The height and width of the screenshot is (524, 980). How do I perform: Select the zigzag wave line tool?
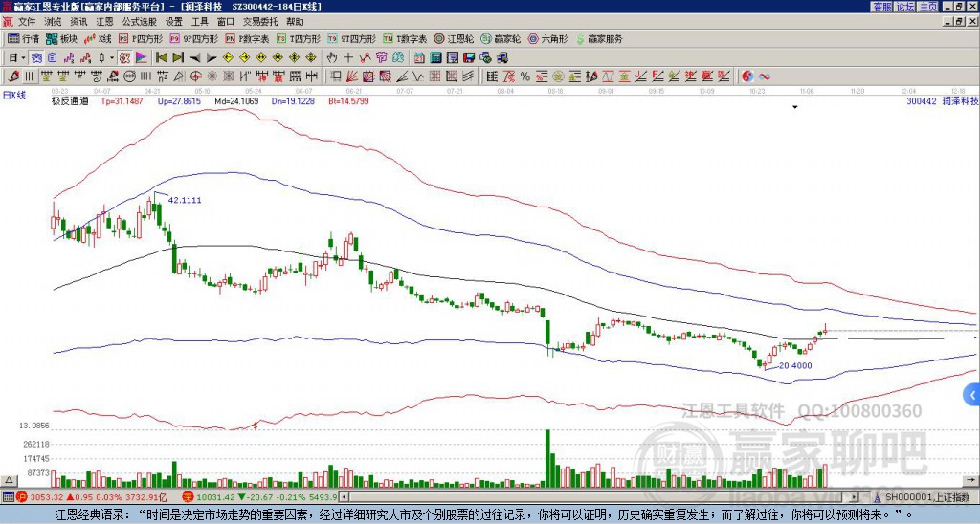point(417,76)
